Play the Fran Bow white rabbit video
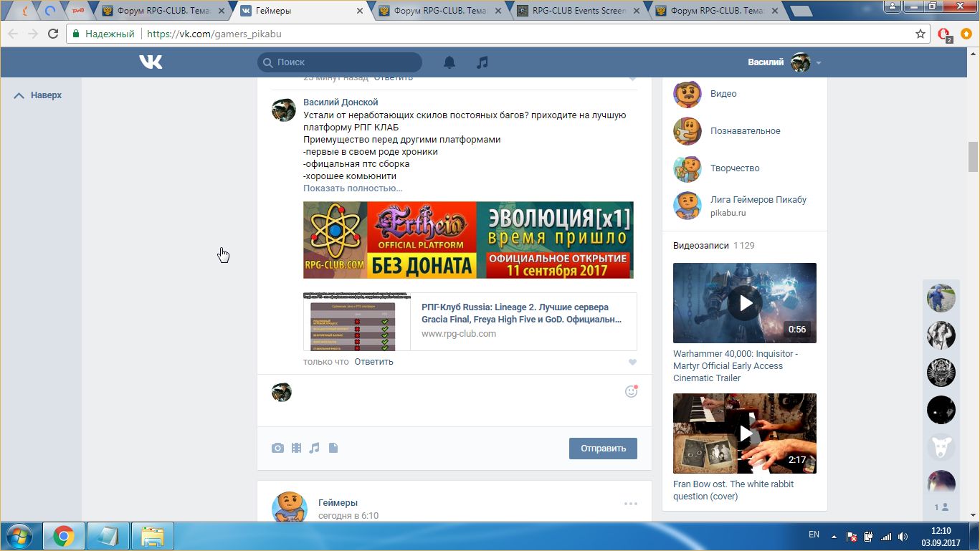This screenshot has width=980, height=551. 745,433
